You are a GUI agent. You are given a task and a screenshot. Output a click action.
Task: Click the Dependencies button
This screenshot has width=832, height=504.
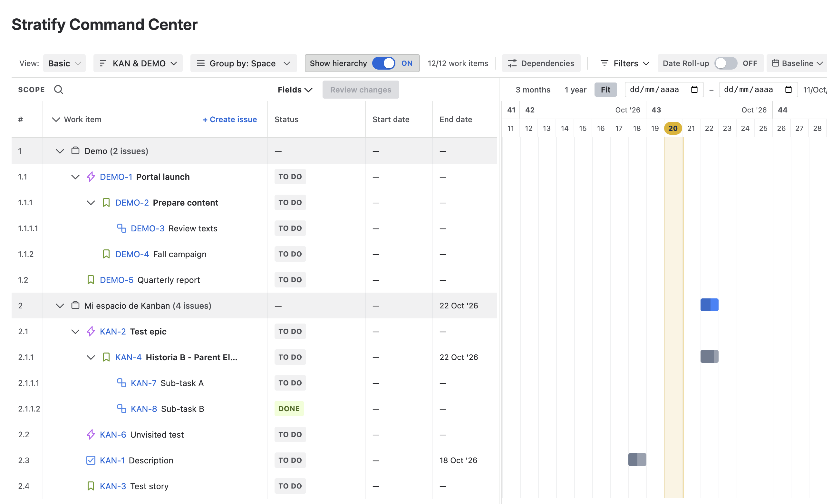(x=541, y=63)
